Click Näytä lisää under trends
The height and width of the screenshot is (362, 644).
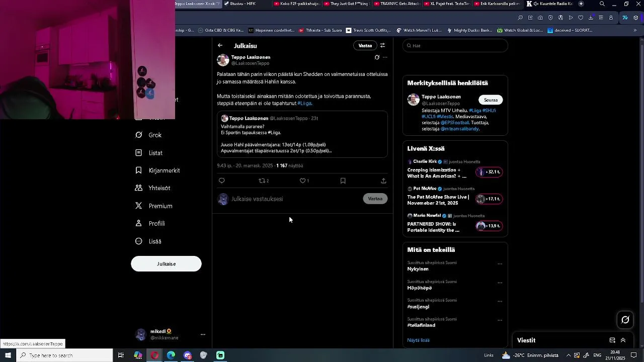pos(418,340)
